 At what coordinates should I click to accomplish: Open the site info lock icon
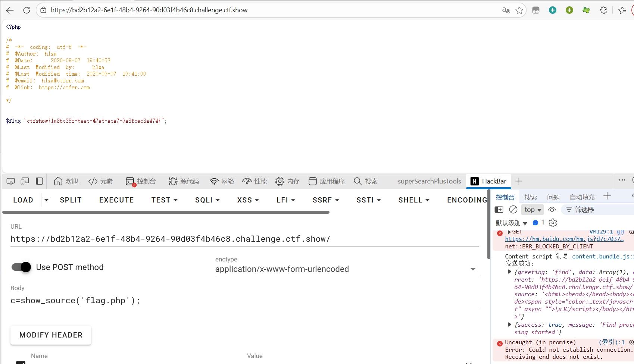pos(43,10)
